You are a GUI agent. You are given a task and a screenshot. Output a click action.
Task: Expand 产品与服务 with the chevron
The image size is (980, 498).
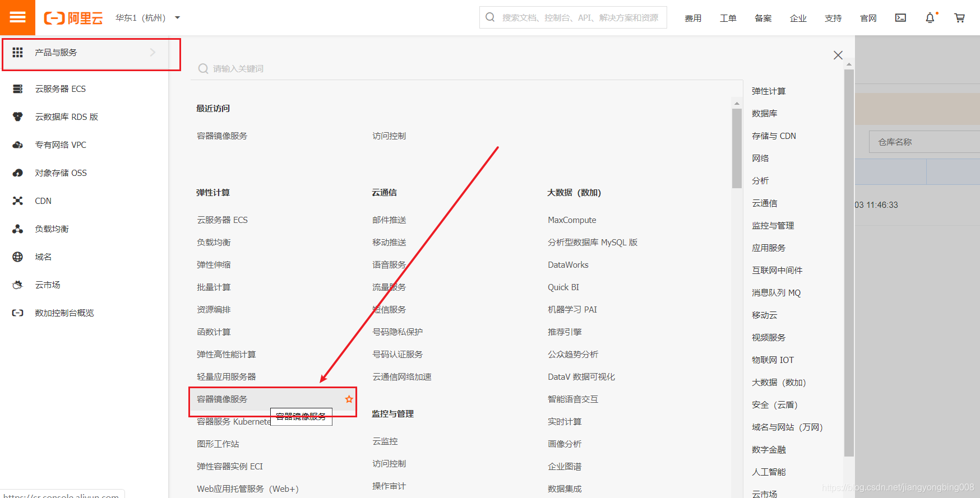point(152,52)
